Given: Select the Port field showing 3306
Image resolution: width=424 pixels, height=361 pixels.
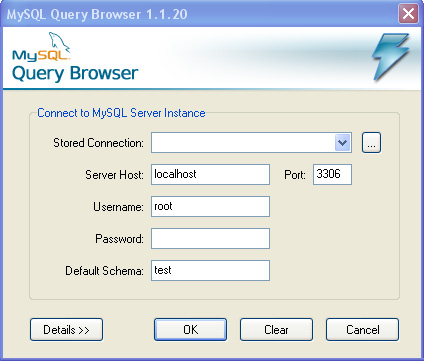Looking at the screenshot, I should (332, 174).
